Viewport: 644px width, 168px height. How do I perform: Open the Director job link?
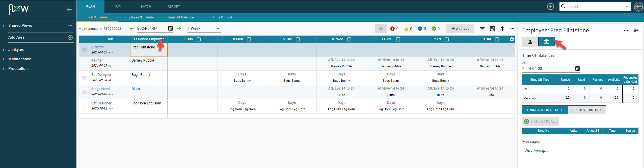point(98,47)
